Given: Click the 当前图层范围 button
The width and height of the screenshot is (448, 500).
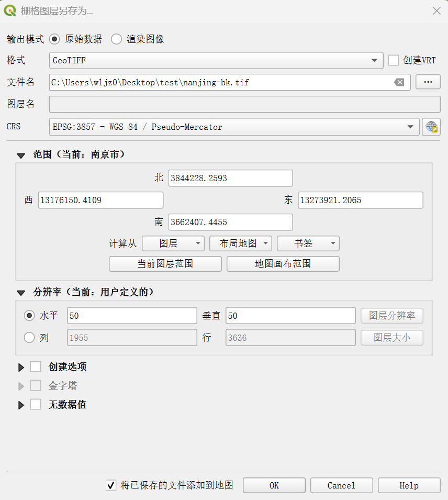Looking at the screenshot, I should [165, 264].
